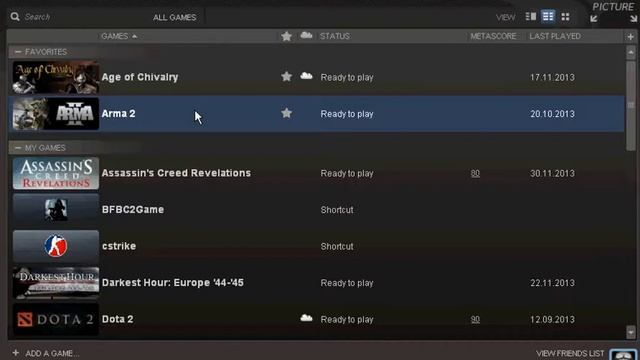Select BFBC2Game shortcut thumbnail
The width and height of the screenshot is (640, 360).
(x=56, y=209)
